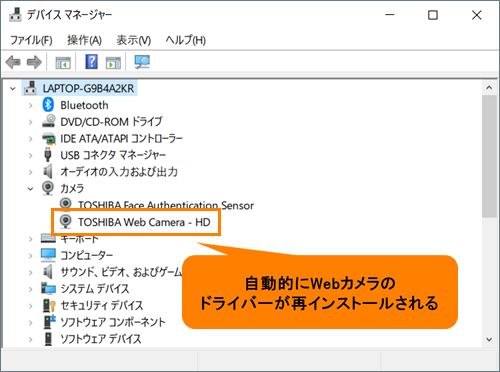
Task: Open the blue Help question-mark icon
Action: 91,62
